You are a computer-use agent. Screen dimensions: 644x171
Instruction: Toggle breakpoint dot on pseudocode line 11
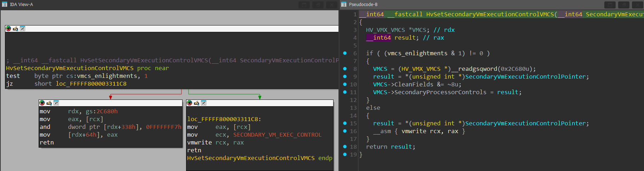click(x=345, y=92)
